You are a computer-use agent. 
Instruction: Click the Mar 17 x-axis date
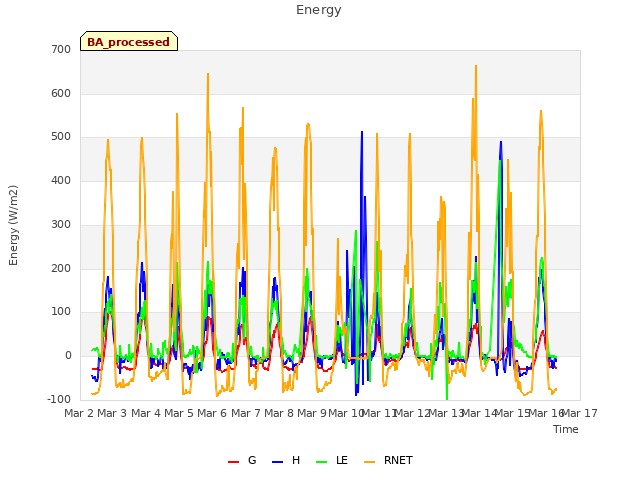[x=579, y=413]
